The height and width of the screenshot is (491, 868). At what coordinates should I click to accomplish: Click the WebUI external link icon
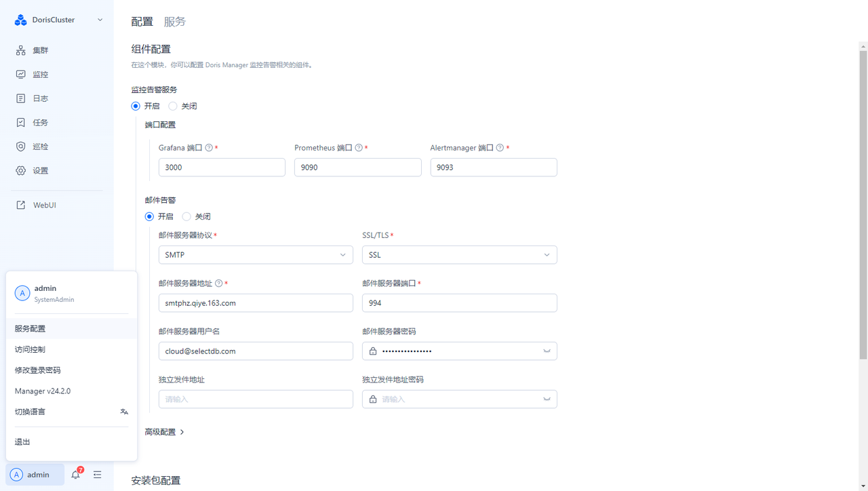point(21,205)
